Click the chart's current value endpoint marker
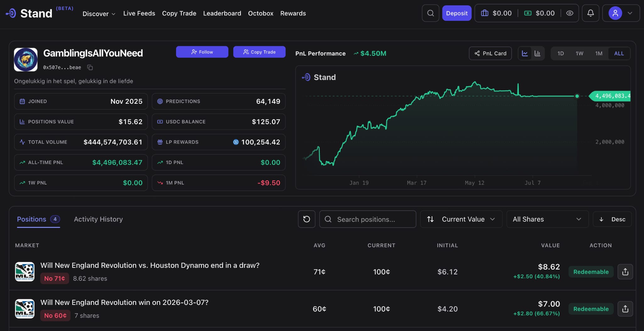 577,96
